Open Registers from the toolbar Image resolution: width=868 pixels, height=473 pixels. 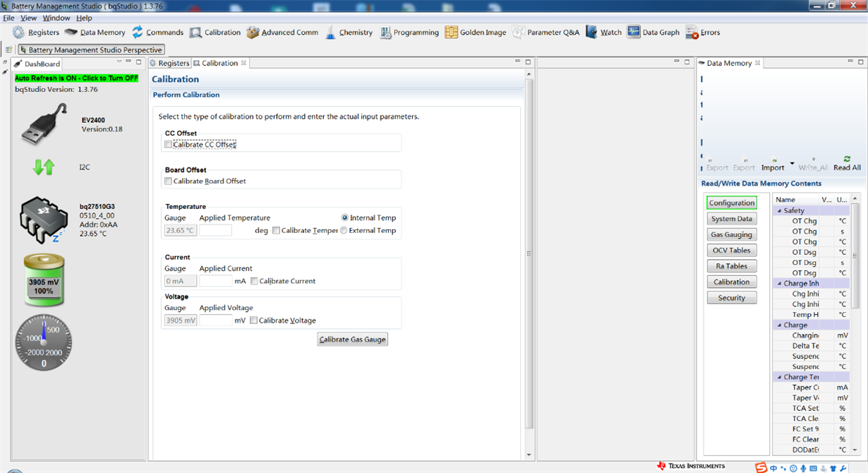[35, 32]
